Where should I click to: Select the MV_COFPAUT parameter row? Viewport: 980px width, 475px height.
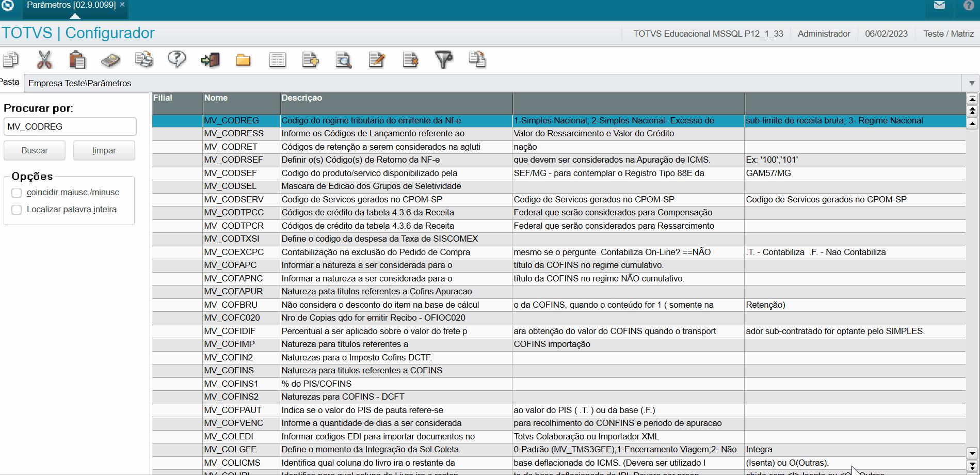559,410
